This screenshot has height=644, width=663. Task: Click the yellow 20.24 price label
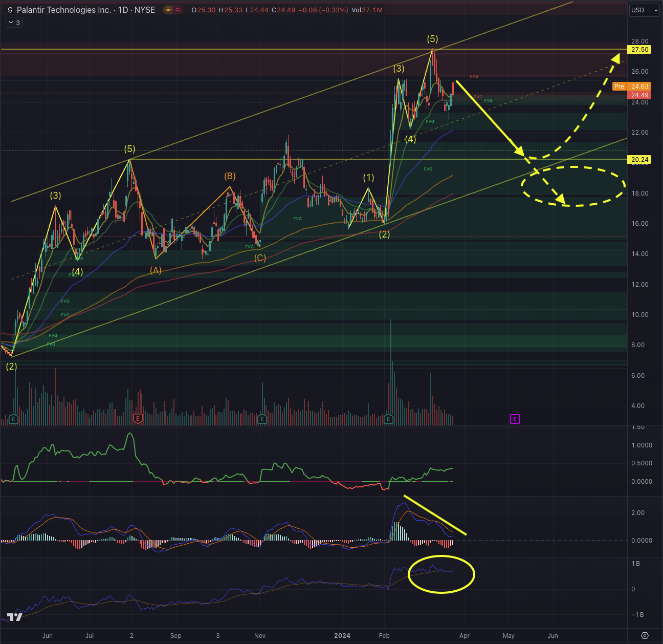[639, 160]
